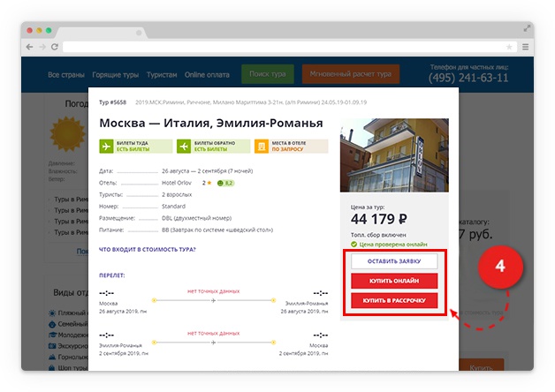
Task: Click the browser back arrow
Action: [30, 46]
